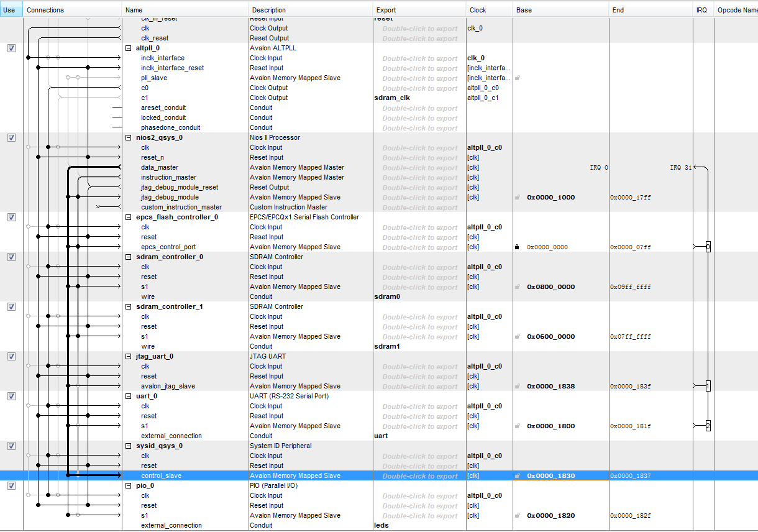Collapse the jtag_uart_0 component node
This screenshot has height=532, width=758.
pos(129,357)
